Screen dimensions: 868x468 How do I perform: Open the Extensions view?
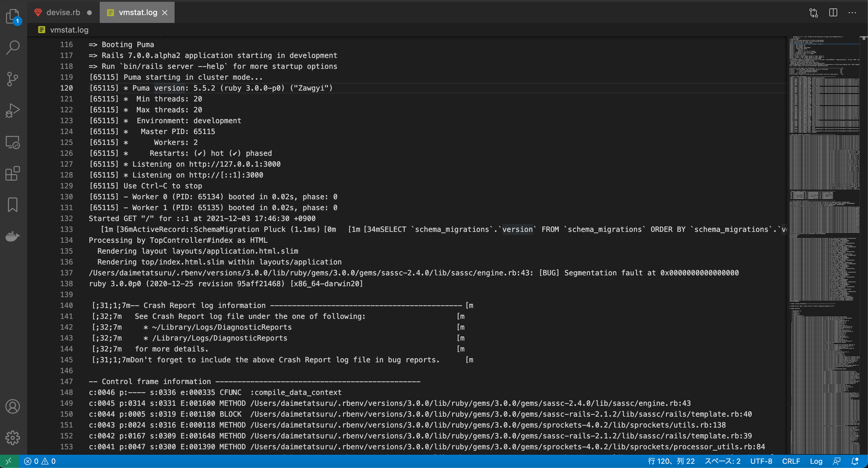[x=13, y=173]
